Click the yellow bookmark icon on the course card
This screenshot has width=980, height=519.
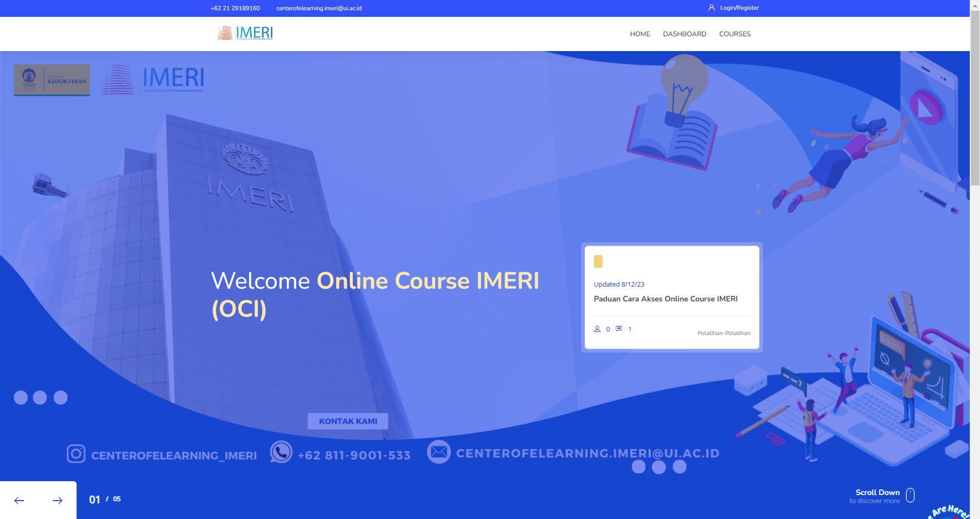[598, 262]
